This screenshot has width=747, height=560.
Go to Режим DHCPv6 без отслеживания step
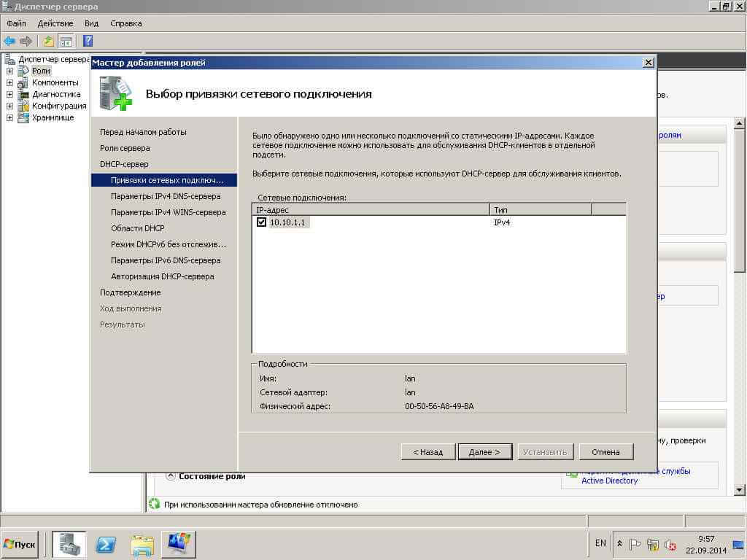[x=169, y=244]
